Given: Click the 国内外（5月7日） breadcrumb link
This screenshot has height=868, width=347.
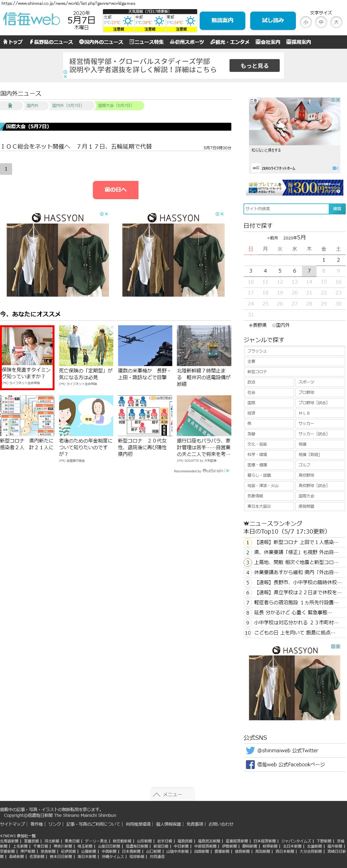Looking at the screenshot, I should (67, 105).
